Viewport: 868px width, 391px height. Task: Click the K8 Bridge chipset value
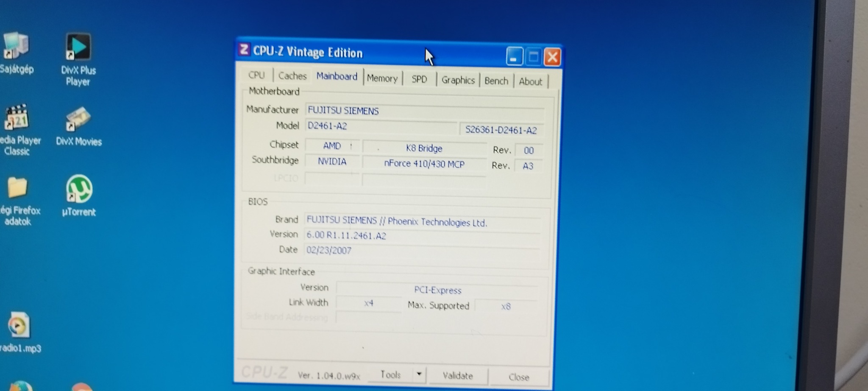[x=424, y=148]
